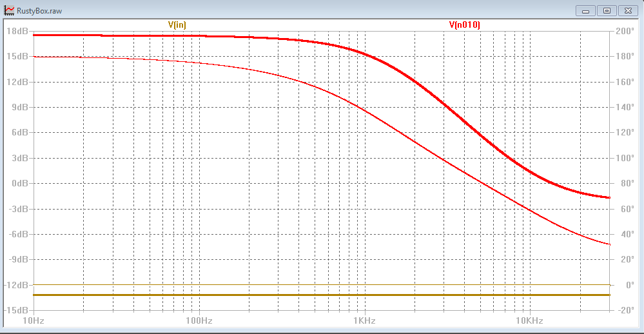Click the 0dB magnitude axis label
644x334 pixels.
coord(19,183)
